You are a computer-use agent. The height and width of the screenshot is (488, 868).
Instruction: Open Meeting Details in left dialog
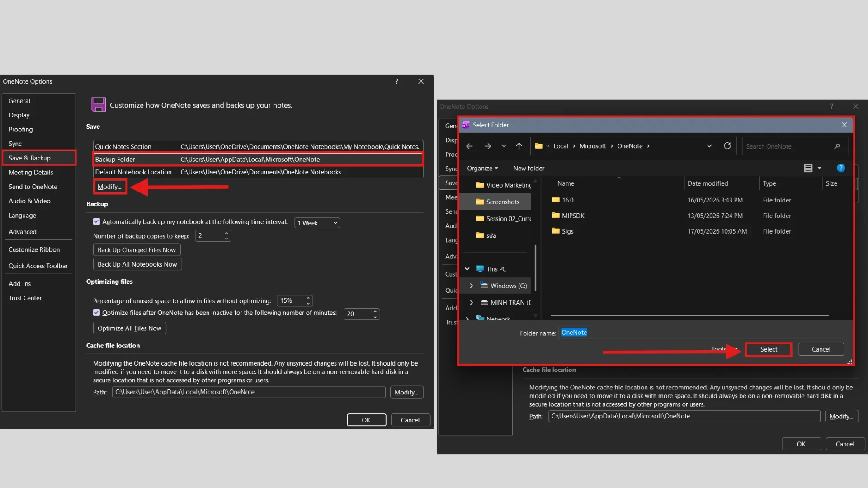39,173
